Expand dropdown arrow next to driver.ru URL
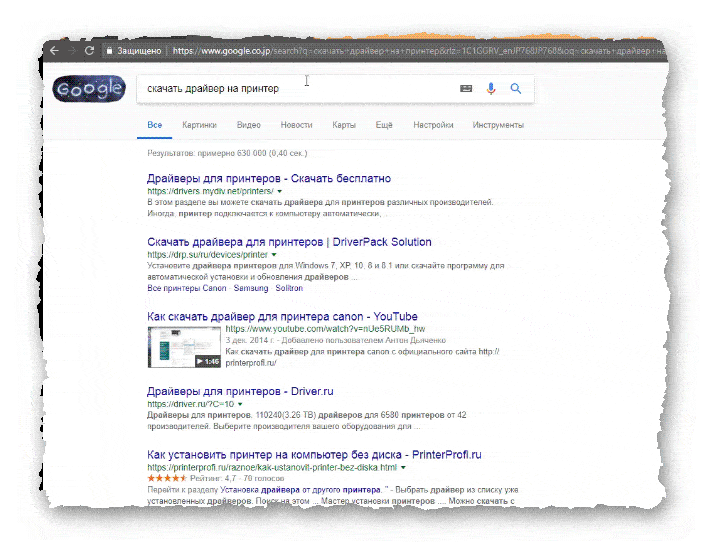704x544 pixels. coord(240,404)
